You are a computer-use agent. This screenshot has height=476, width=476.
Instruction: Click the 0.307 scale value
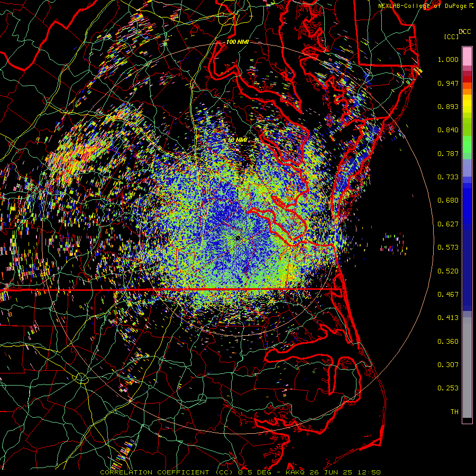(x=448, y=365)
